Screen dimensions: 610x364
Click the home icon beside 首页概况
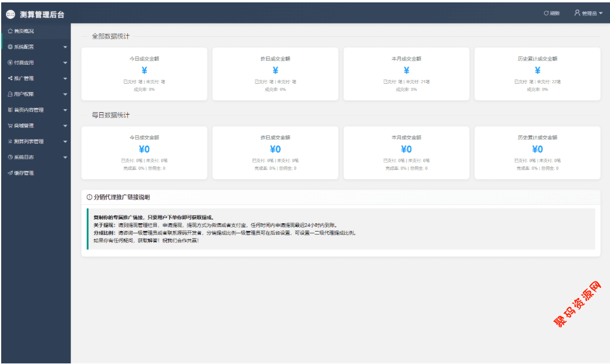coord(10,31)
